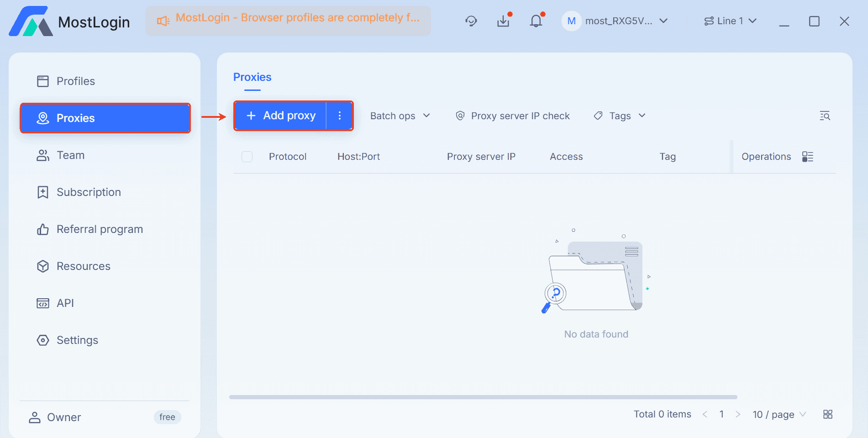Screen dimensions: 868x438
Task: Click the search filter icon in toolbar
Action: point(825,116)
